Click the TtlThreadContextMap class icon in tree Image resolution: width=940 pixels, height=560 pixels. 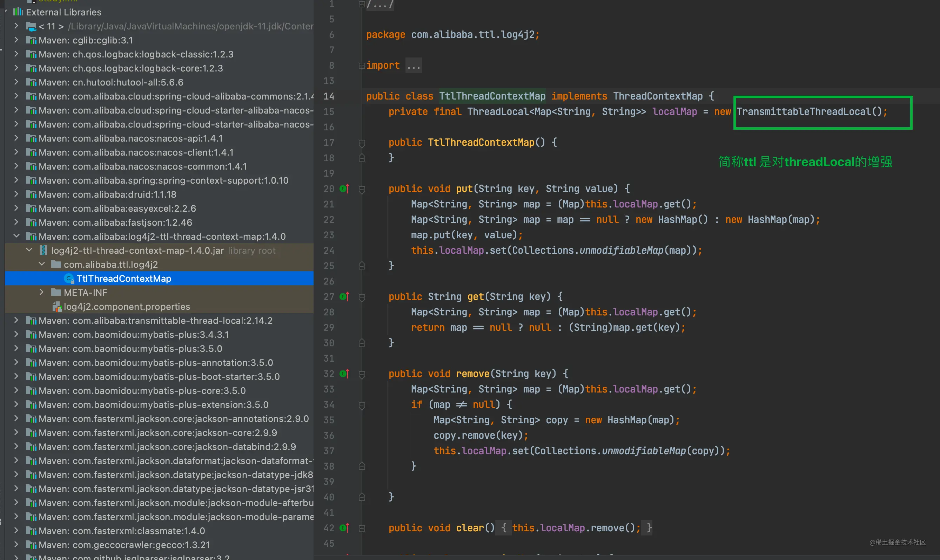[68, 279]
